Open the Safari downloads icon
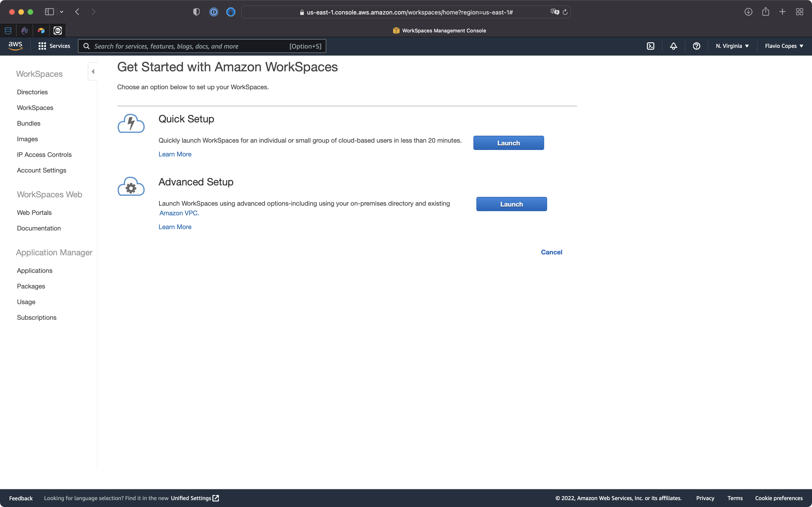 click(x=748, y=12)
